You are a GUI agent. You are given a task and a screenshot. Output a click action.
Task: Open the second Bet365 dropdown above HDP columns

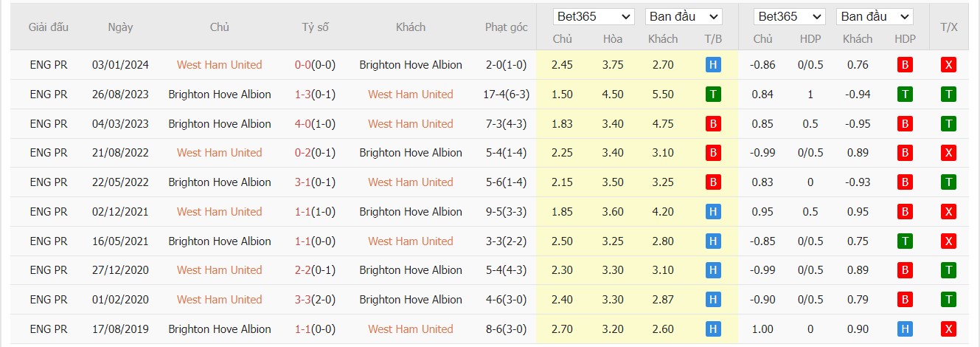pos(789,16)
